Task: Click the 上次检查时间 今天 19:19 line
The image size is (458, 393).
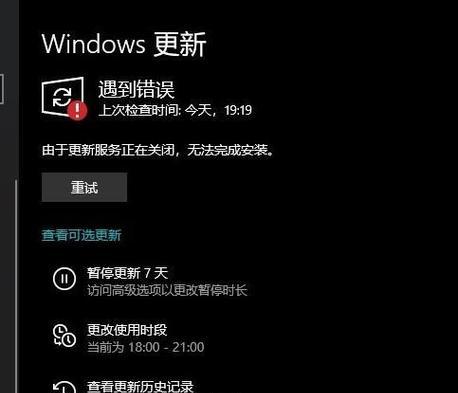Action: click(x=175, y=110)
